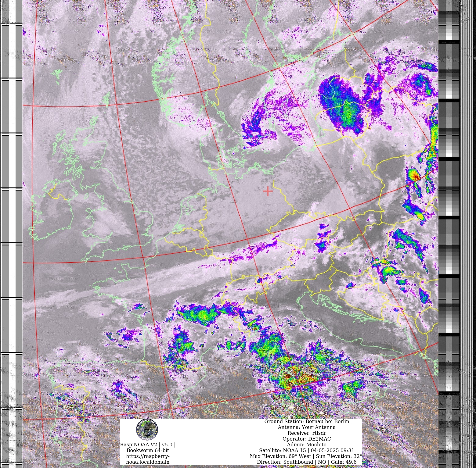476x468 pixels.
Task: Select the 'Max Elevation: 69° West' line
Action: pos(306,456)
